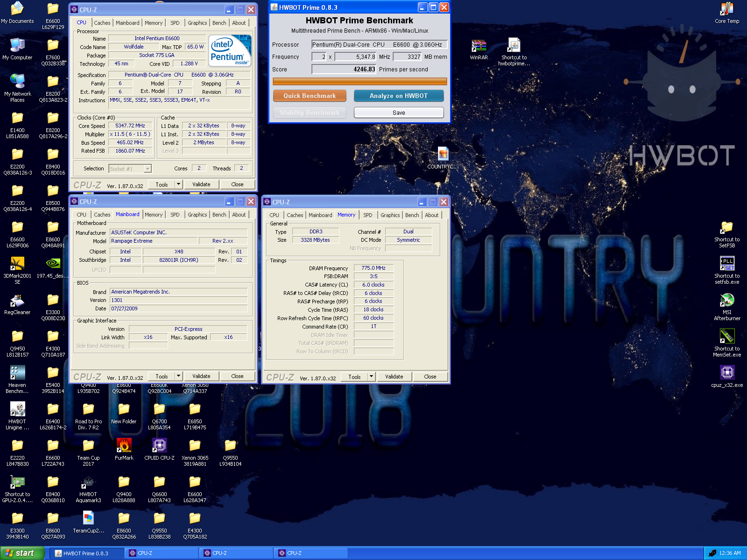Open My Computer desktop icon

(x=17, y=46)
